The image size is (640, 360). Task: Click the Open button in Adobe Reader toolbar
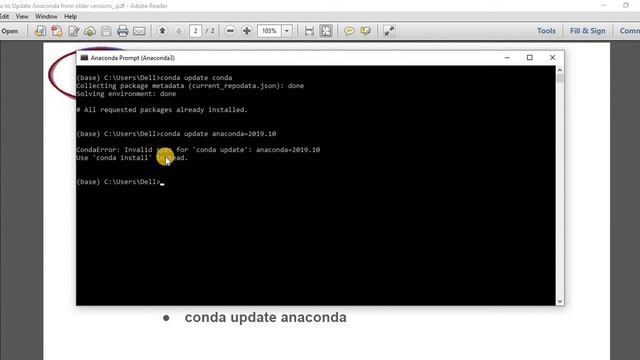9,31
